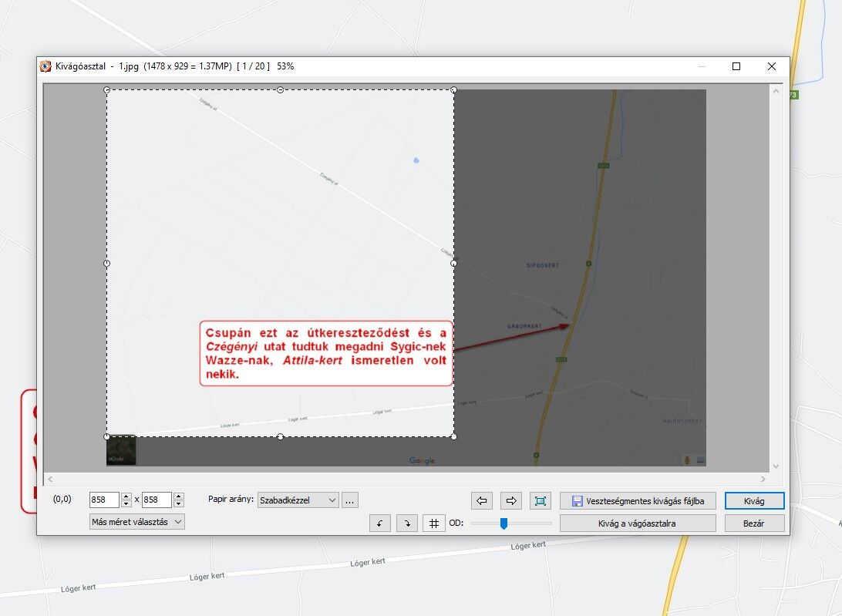The image size is (842, 616).
Task: Click the Kivág button
Action: click(754, 500)
